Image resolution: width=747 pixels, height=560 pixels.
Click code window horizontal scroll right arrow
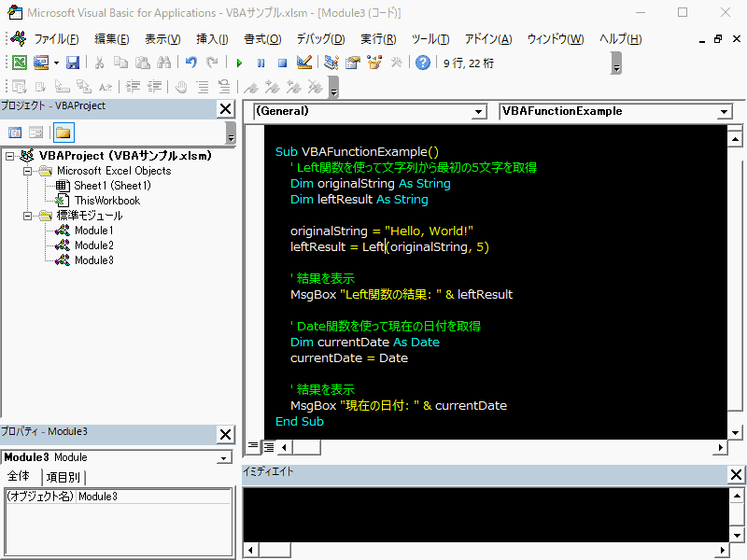[720, 447]
